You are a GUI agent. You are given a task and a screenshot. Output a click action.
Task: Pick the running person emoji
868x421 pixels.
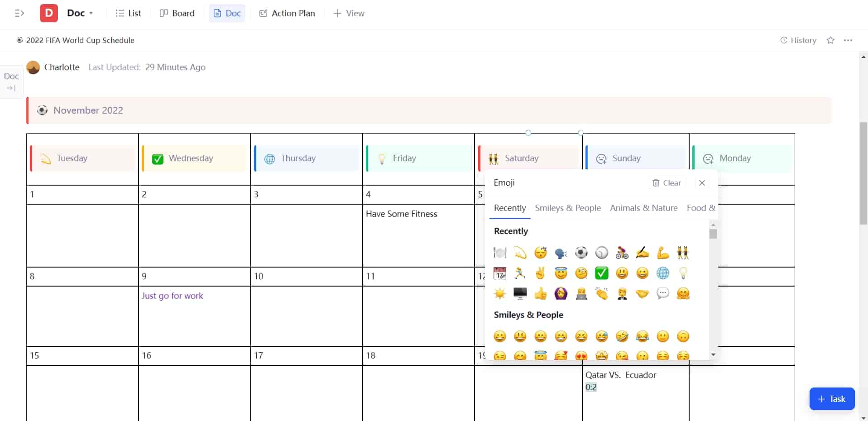pos(520,273)
